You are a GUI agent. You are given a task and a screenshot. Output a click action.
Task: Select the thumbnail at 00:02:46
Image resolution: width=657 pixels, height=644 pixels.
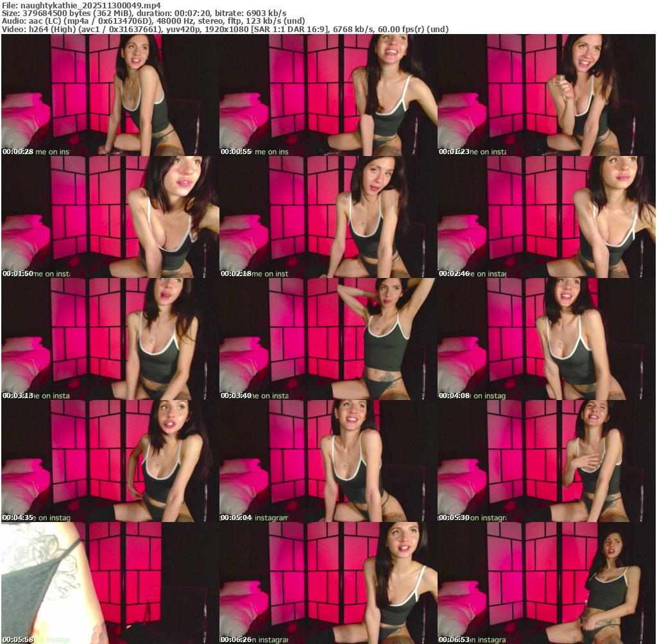click(546, 217)
